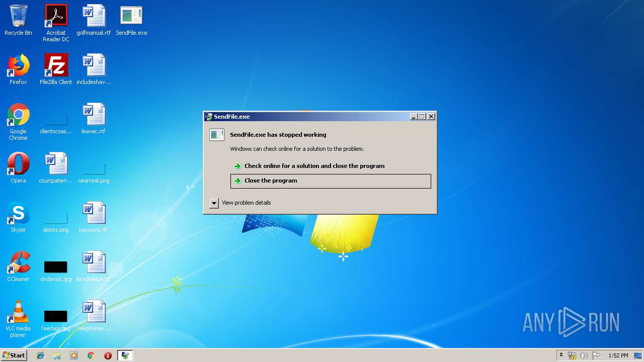The image size is (644, 362).
Task: Select telephones... document icon
Action: point(94,316)
